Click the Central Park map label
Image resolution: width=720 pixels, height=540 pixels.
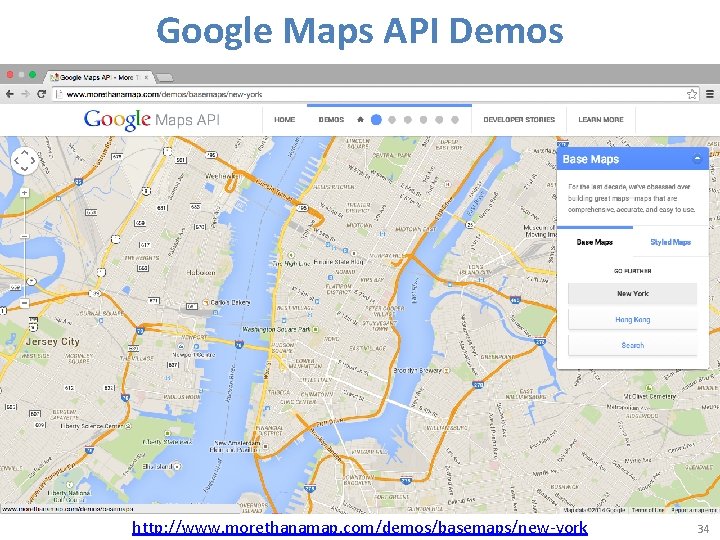392,156
